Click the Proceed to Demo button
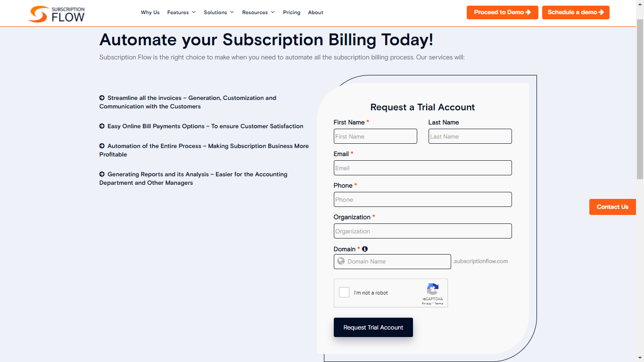The width and height of the screenshot is (644, 362). (502, 12)
